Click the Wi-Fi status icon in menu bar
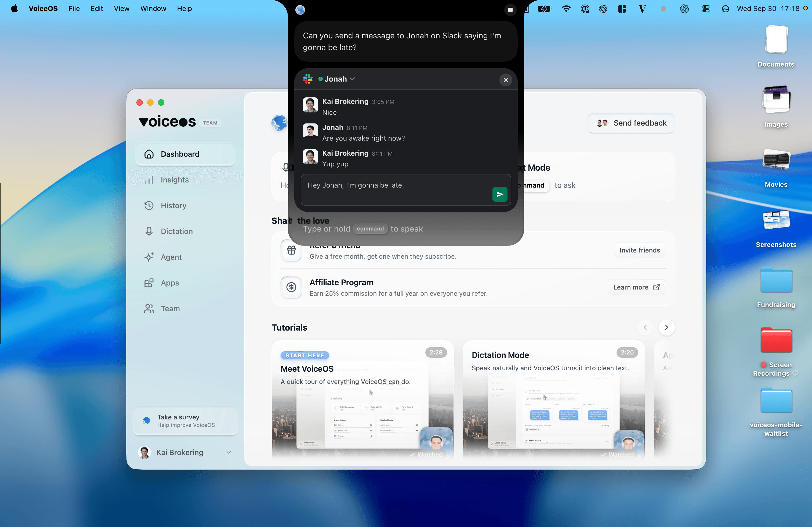Image resolution: width=812 pixels, height=527 pixels. point(566,9)
